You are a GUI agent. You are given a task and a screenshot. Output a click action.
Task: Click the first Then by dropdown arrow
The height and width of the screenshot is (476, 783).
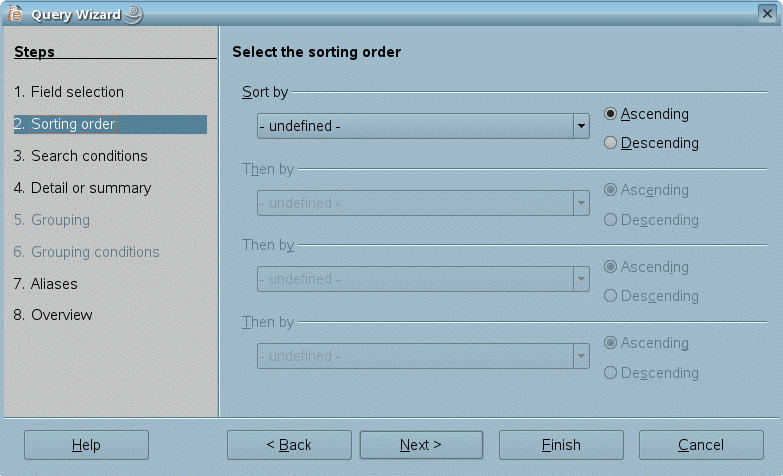(580, 203)
